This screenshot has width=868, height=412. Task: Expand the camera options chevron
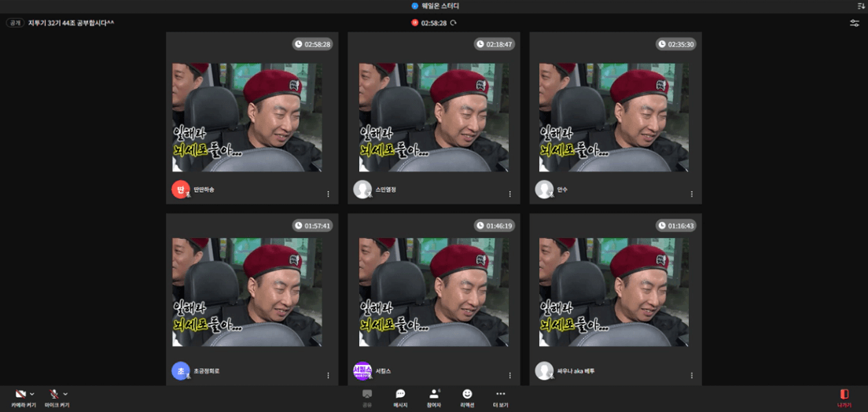pyautogui.click(x=32, y=394)
